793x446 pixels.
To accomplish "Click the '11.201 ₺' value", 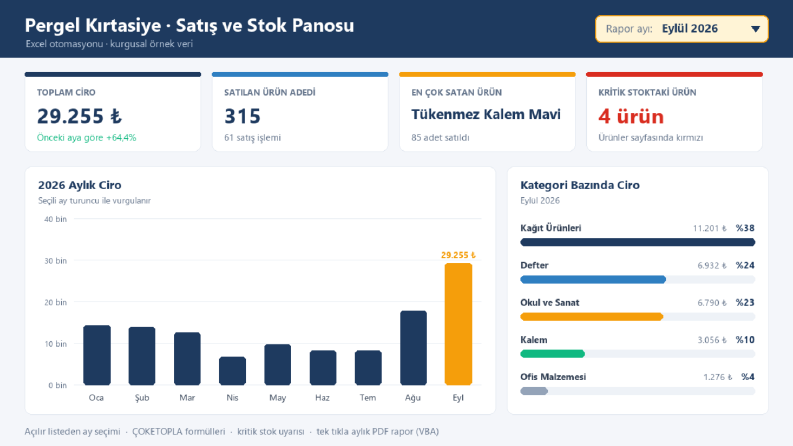I will 710,228.
